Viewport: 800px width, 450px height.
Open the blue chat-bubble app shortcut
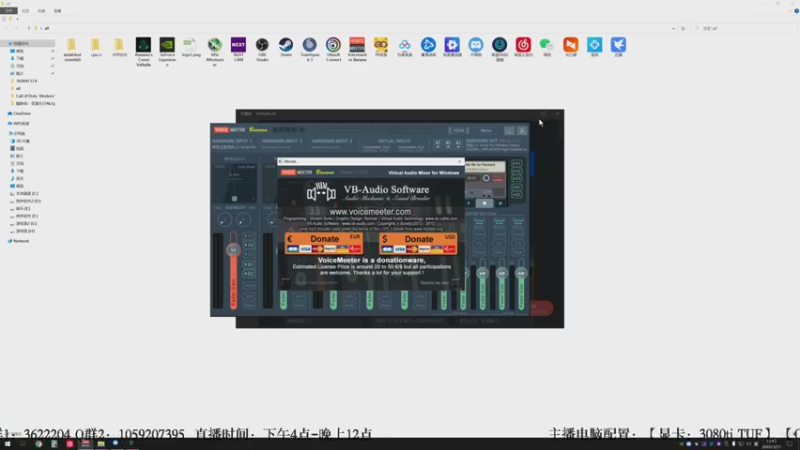pyautogui.click(x=476, y=47)
